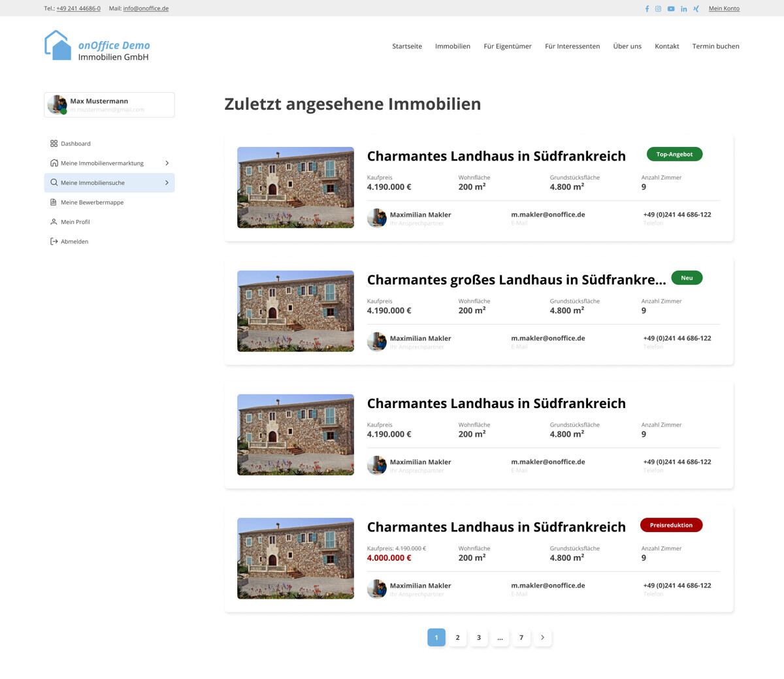Click the Preisreduktion badge on the discounted listing
This screenshot has width=784, height=679.
(x=671, y=525)
